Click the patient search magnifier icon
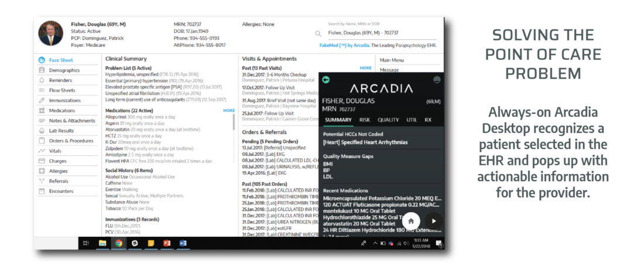The width and height of the screenshot is (644, 272). click(318, 34)
